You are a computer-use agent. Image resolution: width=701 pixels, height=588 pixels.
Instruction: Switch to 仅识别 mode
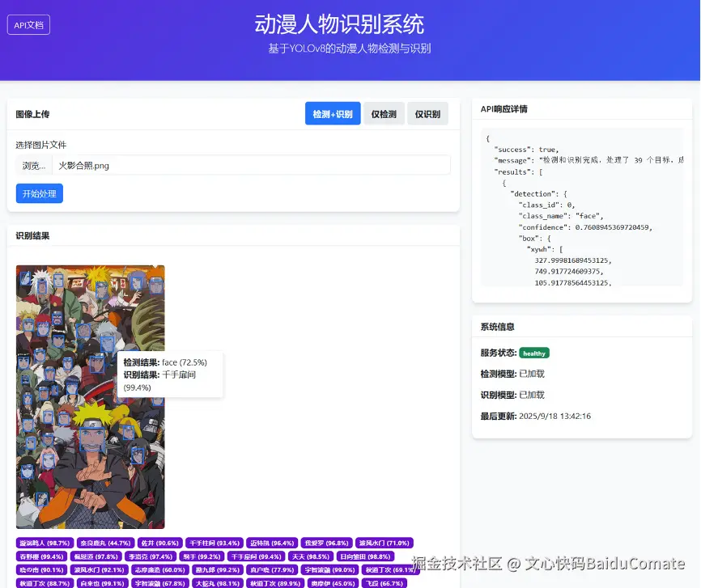pyautogui.click(x=427, y=114)
